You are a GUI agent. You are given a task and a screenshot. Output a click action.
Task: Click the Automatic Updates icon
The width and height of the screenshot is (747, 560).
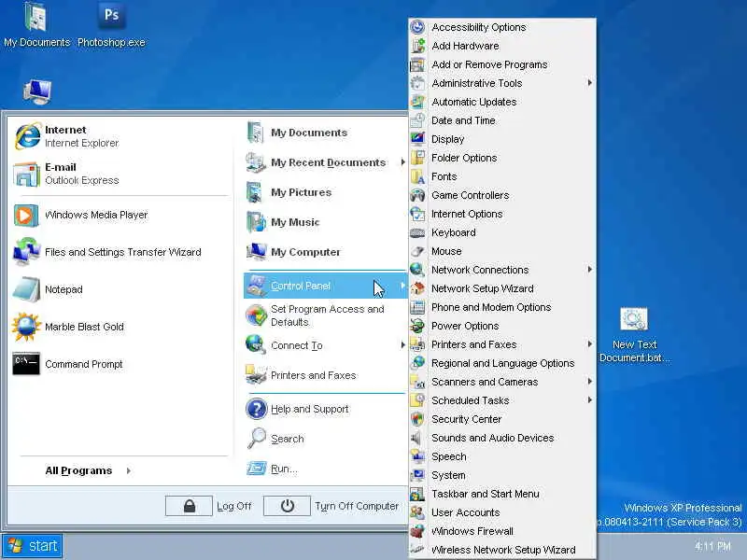click(x=417, y=102)
